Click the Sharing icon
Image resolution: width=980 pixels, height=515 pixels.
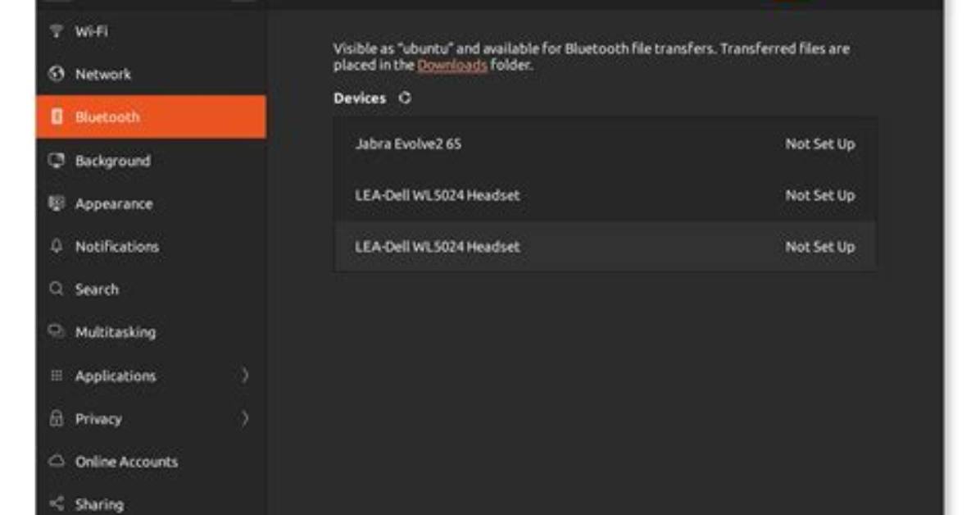[57, 504]
